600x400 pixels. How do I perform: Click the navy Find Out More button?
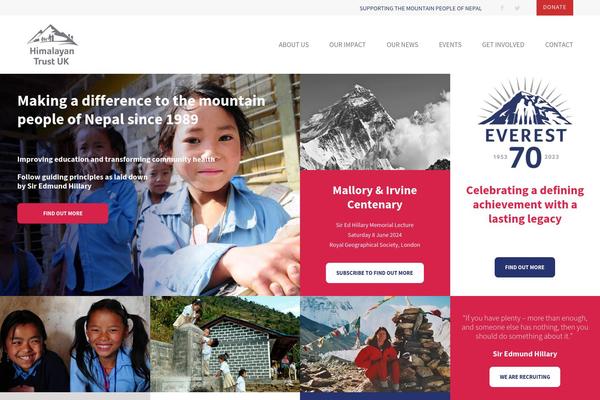525,267
